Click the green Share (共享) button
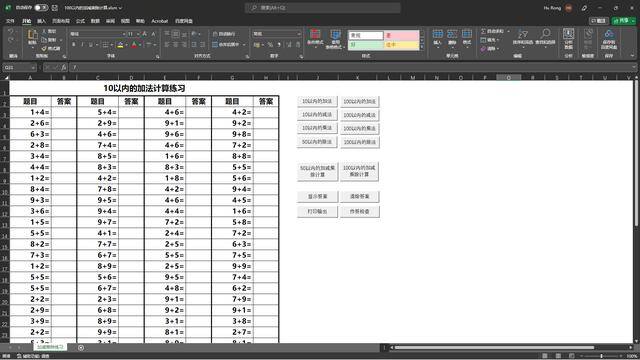The image size is (640, 360). coord(623,20)
